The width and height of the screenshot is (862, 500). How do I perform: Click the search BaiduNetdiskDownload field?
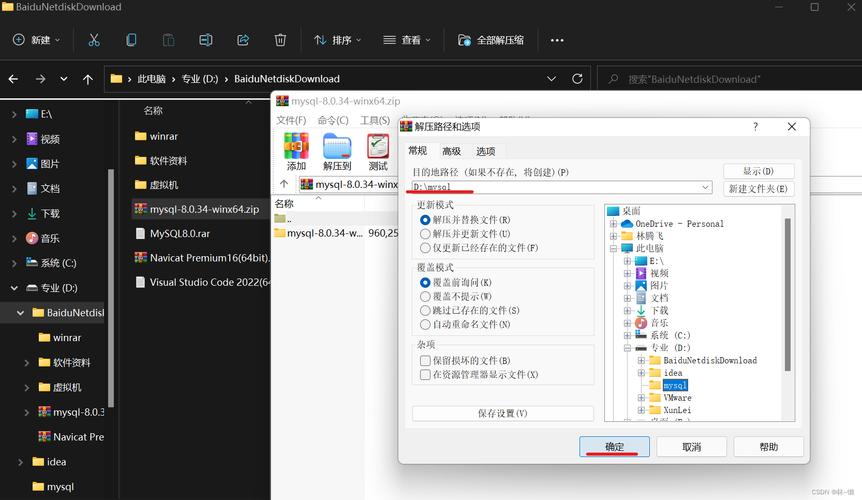click(730, 79)
